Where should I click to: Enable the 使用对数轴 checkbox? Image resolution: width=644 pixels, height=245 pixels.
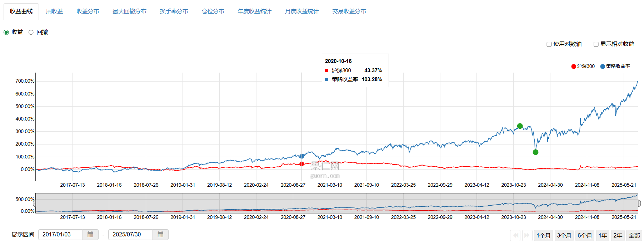[x=549, y=44]
